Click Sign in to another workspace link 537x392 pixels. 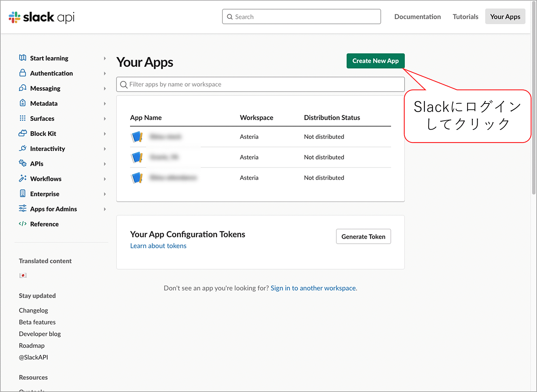[x=314, y=288]
